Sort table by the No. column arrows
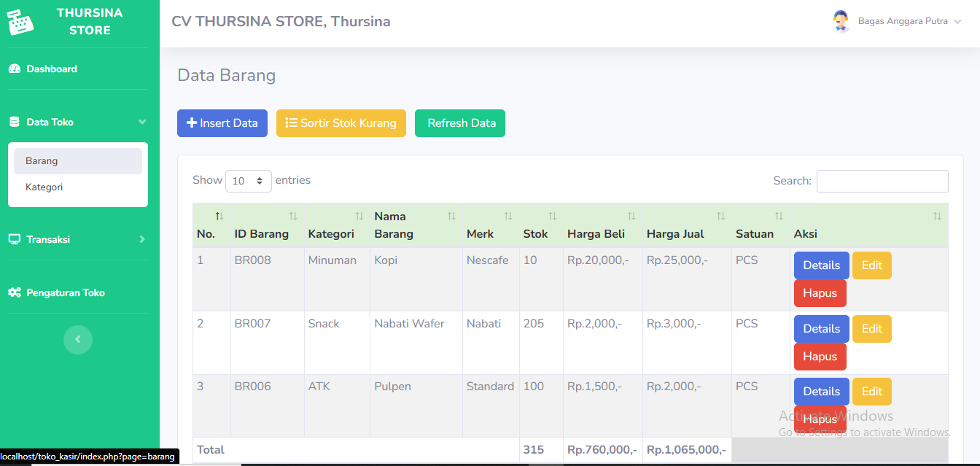The width and height of the screenshot is (980, 466). pyautogui.click(x=219, y=217)
